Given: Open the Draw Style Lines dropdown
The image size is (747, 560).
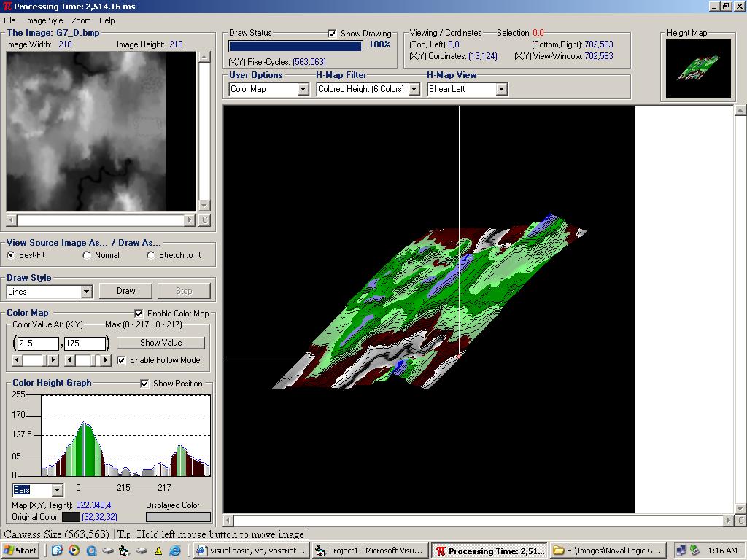Looking at the screenshot, I should pos(86,292).
